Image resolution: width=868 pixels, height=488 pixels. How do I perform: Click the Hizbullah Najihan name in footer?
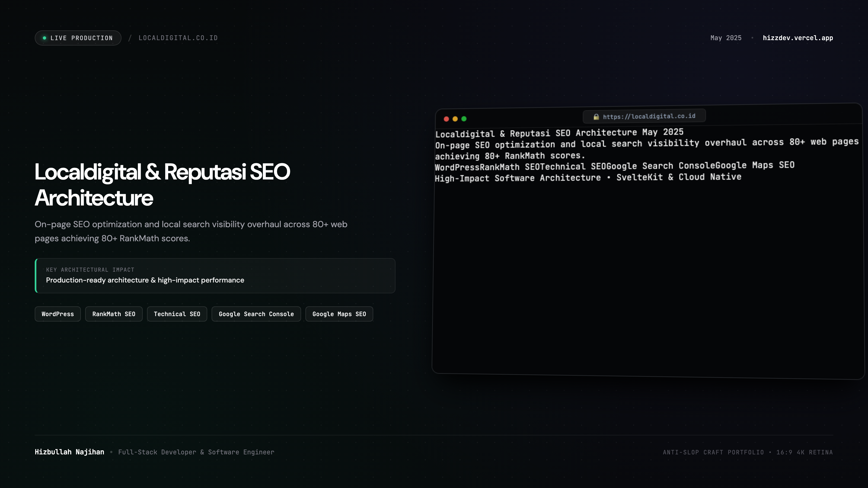point(69,452)
